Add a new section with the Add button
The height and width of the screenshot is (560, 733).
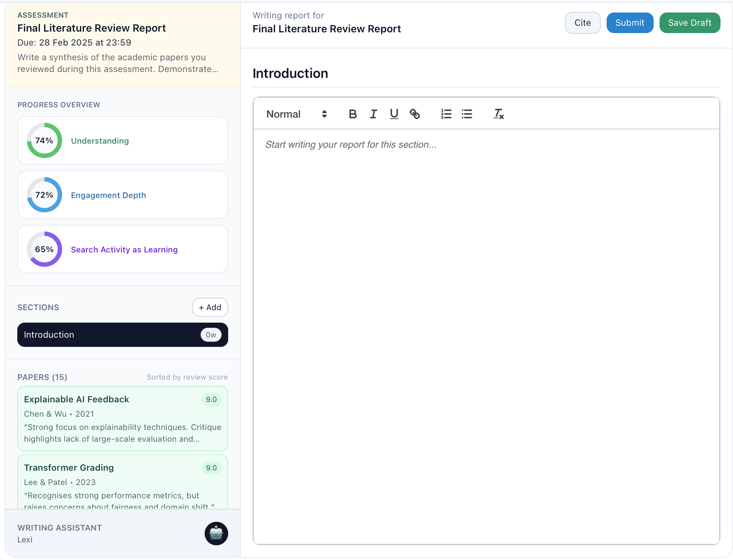[x=210, y=307]
